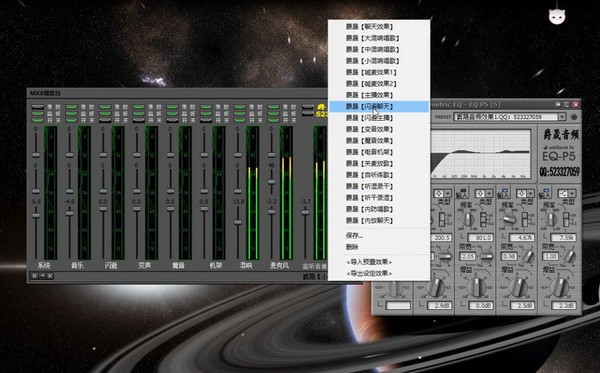The image size is (600, 373).
Task: Click the 2.05 bandwidth value field
Action: [468, 256]
